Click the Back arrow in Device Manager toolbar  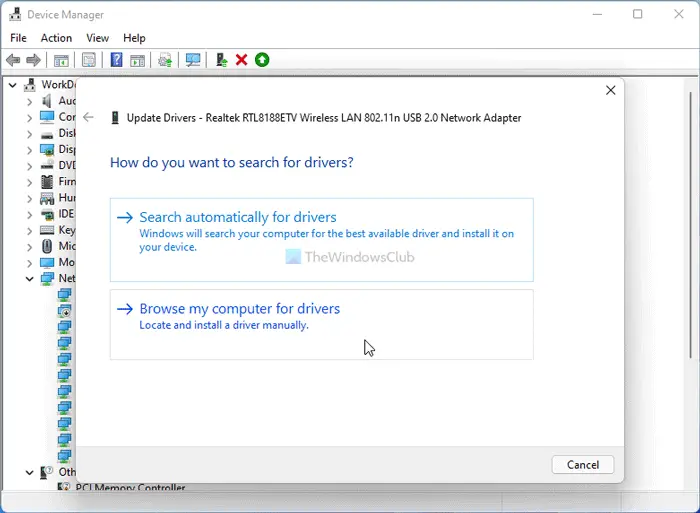point(13,60)
